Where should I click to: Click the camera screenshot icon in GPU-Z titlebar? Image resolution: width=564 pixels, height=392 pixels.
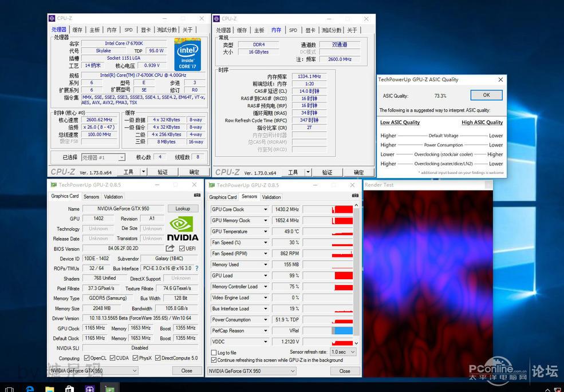[356, 195]
